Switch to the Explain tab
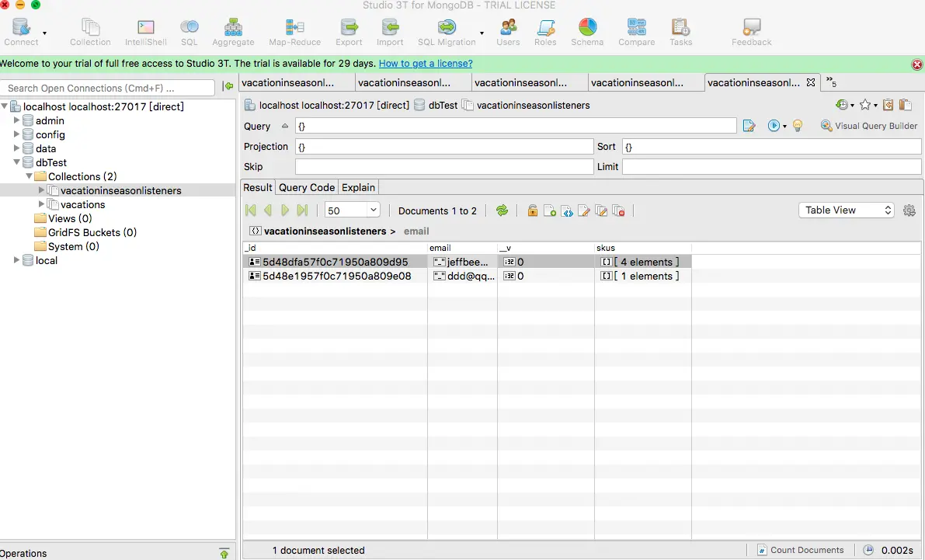 358,188
